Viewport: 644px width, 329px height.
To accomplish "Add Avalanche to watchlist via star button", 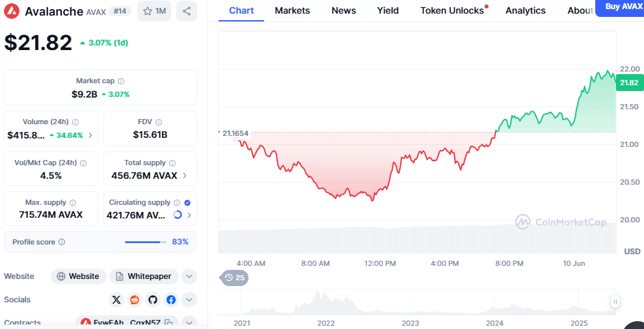I will [154, 11].
